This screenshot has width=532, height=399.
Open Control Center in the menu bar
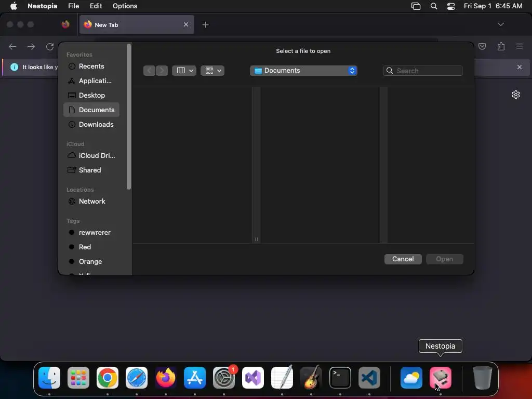pos(451,6)
